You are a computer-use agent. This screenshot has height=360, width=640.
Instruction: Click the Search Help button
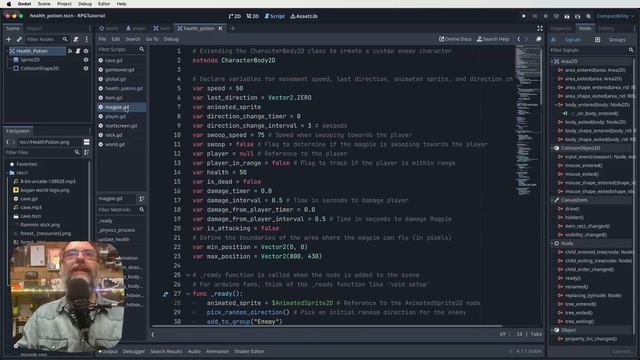pyautogui.click(x=493, y=39)
